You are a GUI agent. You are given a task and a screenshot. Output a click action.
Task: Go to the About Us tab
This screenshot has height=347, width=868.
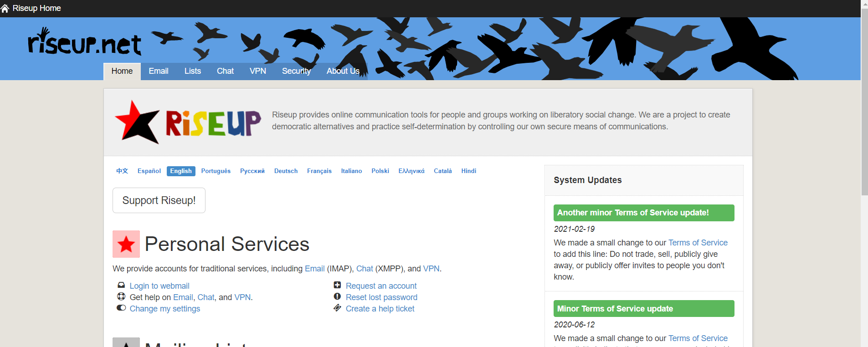tap(343, 71)
